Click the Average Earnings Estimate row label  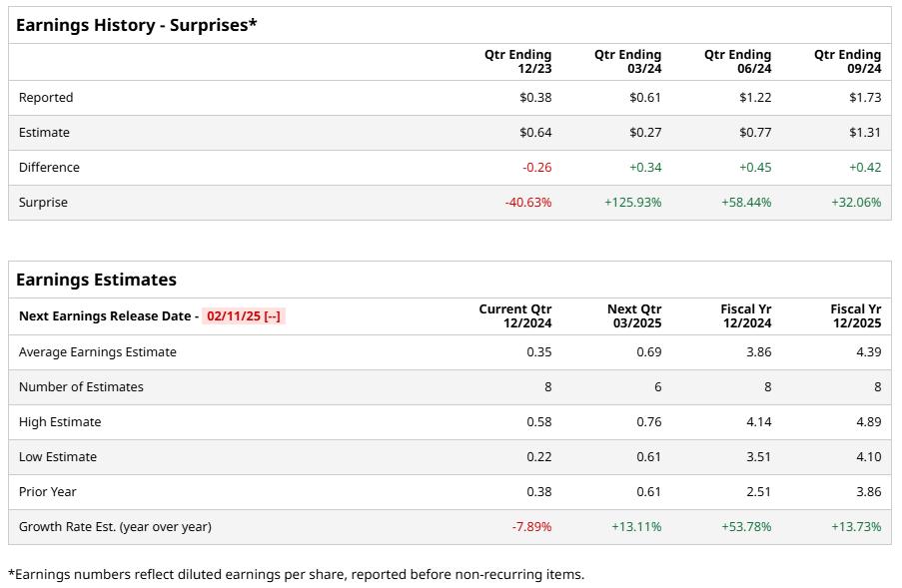(x=98, y=352)
